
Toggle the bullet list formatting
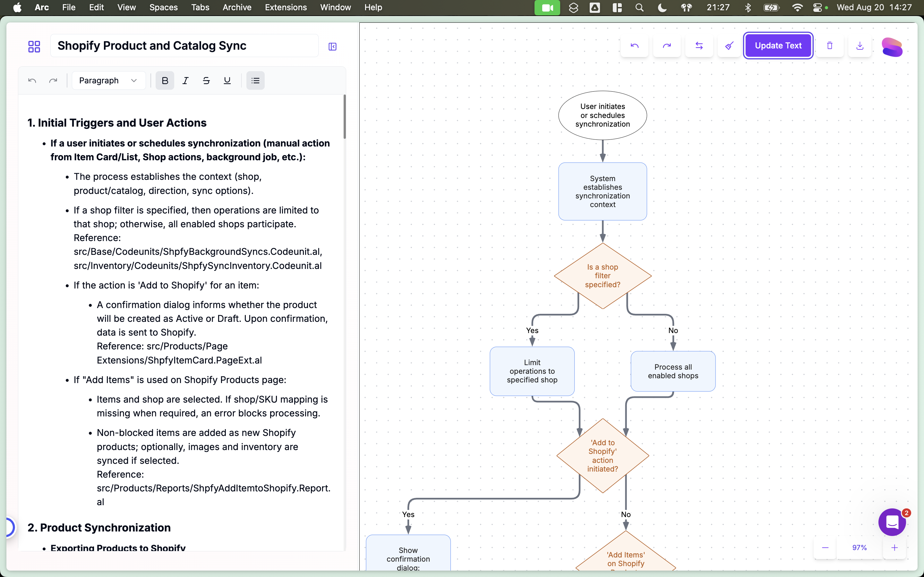click(255, 80)
